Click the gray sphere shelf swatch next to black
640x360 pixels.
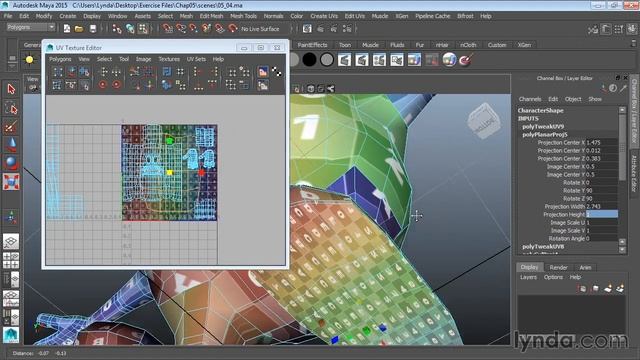327,60
